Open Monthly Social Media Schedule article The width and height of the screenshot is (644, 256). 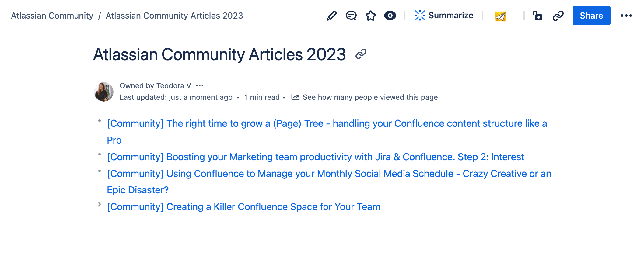click(x=329, y=182)
